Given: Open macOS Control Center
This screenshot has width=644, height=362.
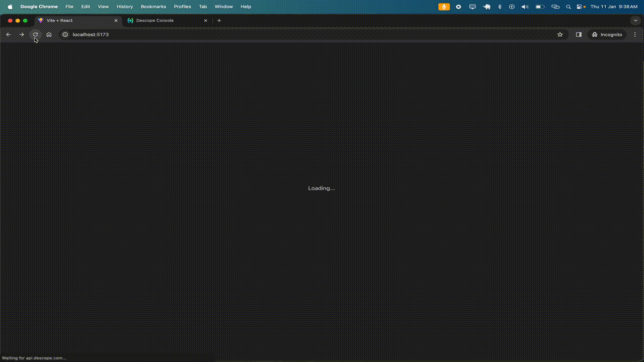Looking at the screenshot, I should tap(580, 7).
